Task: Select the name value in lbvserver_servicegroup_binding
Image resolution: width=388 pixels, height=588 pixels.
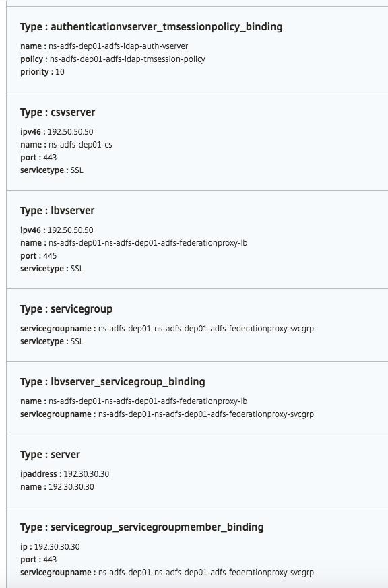Action: click(148, 401)
